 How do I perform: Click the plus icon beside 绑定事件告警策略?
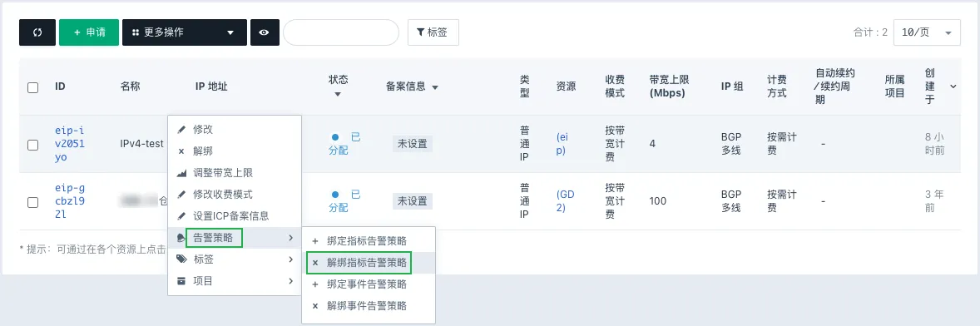315,284
